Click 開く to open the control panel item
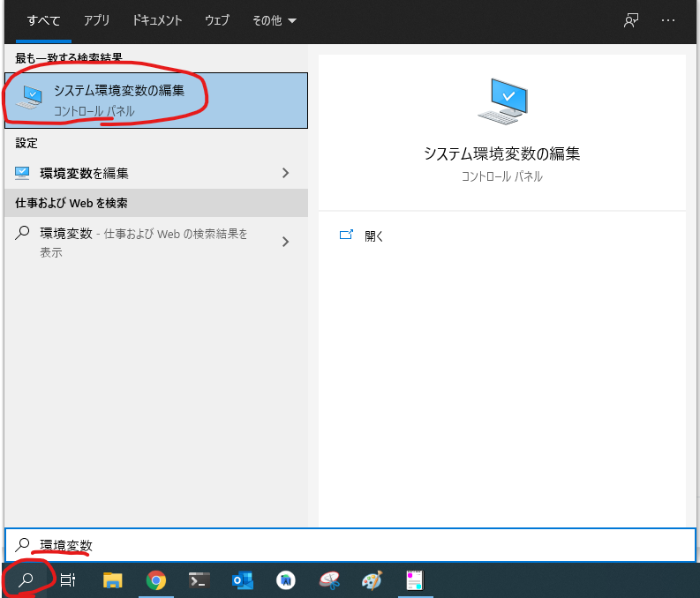The image size is (700, 598). (373, 235)
